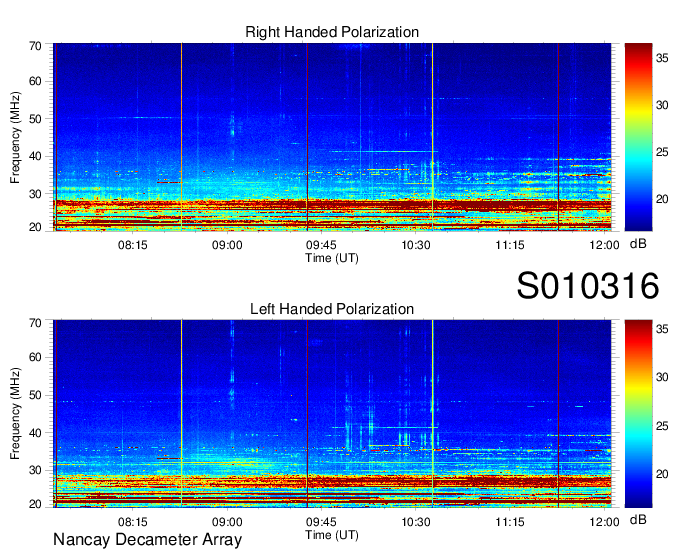Click the bottom plot's dB color bar
The image size is (680, 552).
638,414
